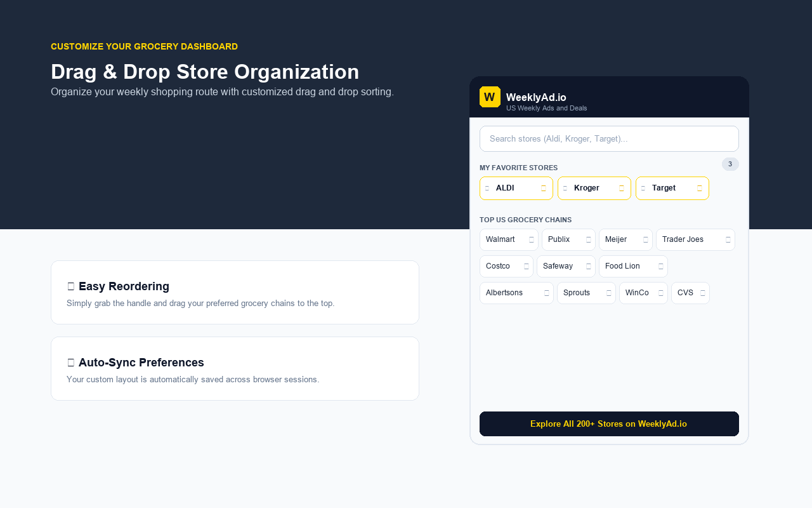This screenshot has height=508, width=812.
Task: Click the small icon on the Safeway chip
Action: point(589,267)
